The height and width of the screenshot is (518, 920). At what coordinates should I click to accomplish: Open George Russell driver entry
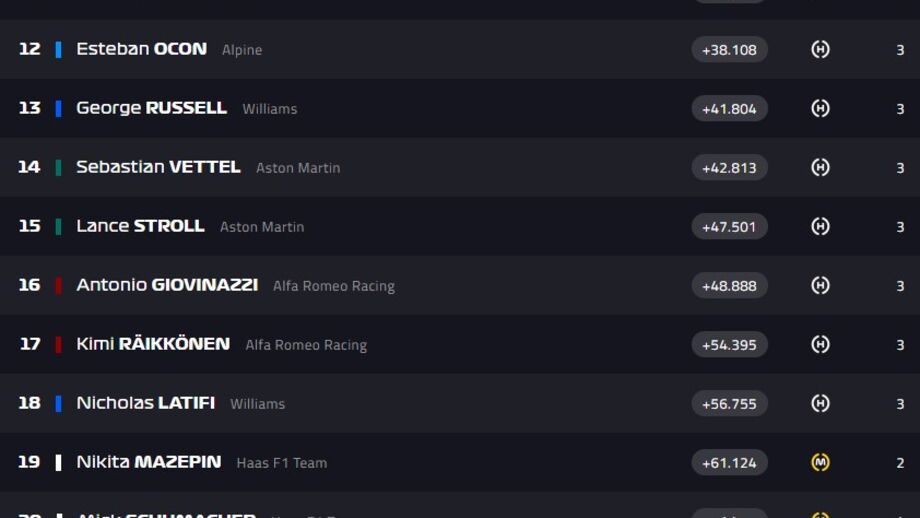click(151, 108)
